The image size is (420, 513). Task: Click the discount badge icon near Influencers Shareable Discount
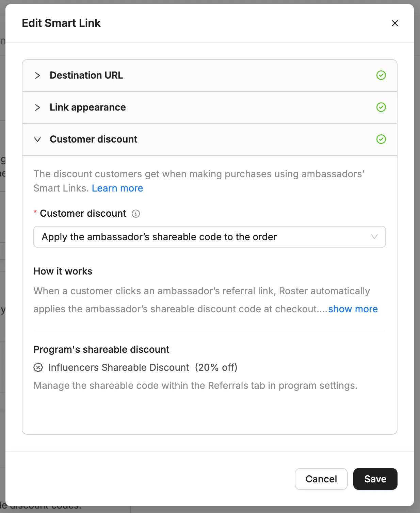click(x=38, y=367)
